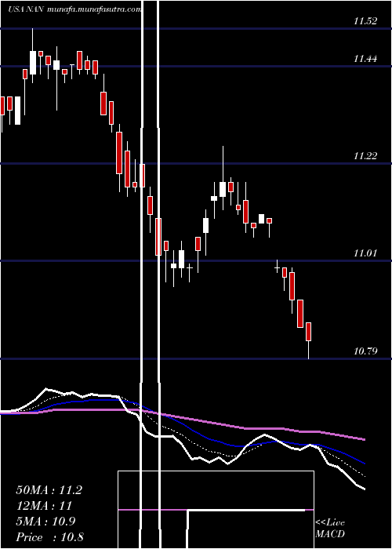
Task: Click the Price : 10.8 readout
Action: (x=49, y=537)
